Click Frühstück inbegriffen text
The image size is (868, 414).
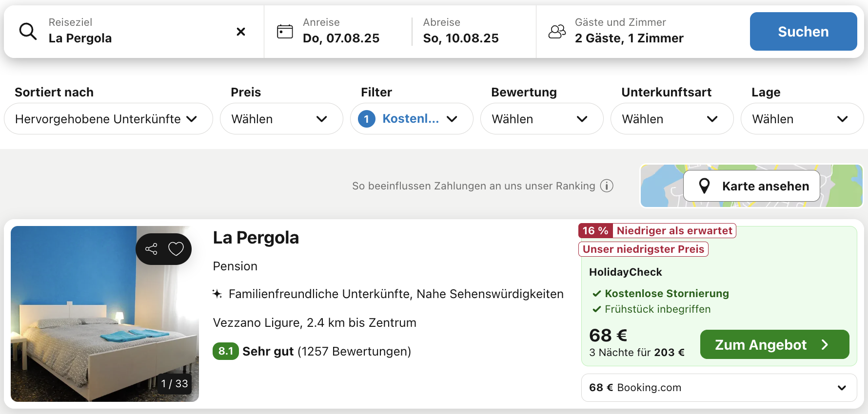(x=657, y=309)
